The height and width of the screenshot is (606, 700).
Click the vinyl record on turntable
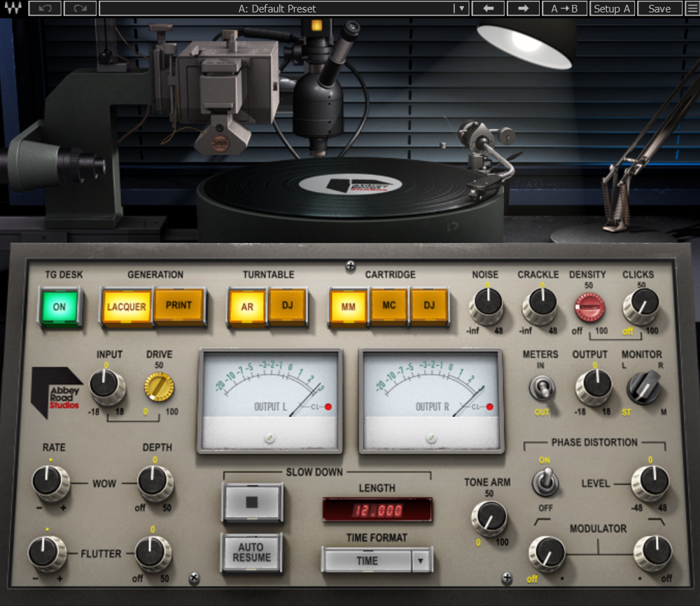[351, 188]
